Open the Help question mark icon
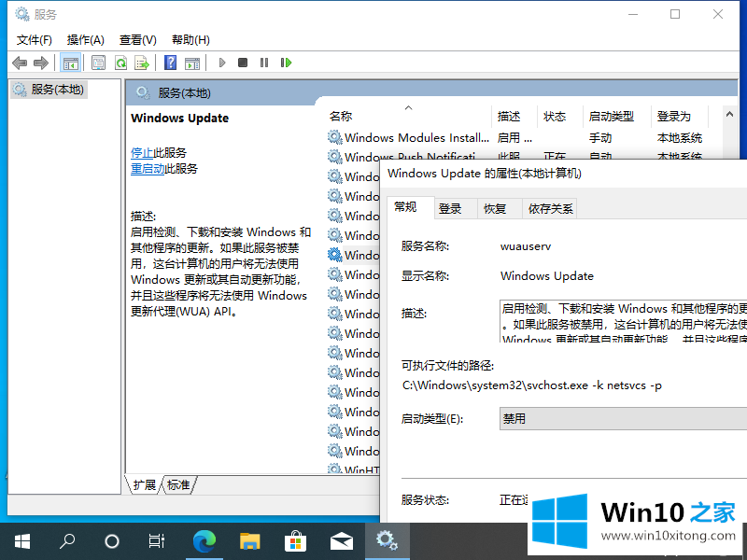Image resolution: width=747 pixels, height=560 pixels. coord(170,63)
